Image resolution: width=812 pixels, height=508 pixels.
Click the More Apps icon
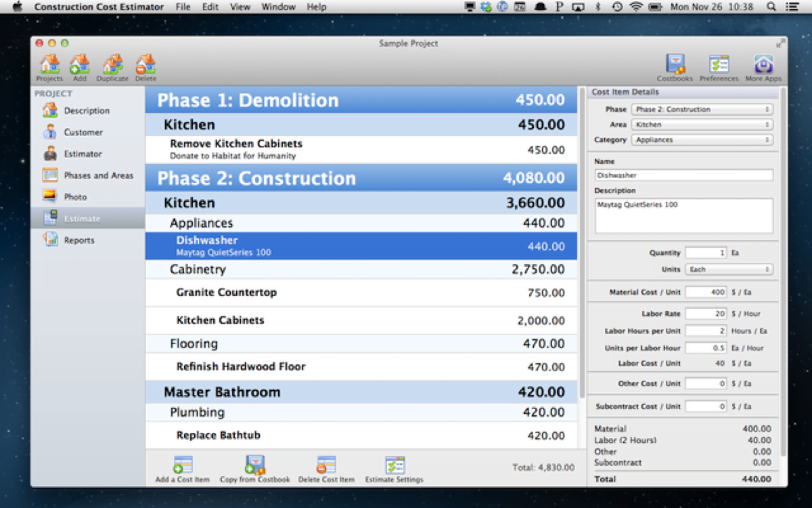763,65
